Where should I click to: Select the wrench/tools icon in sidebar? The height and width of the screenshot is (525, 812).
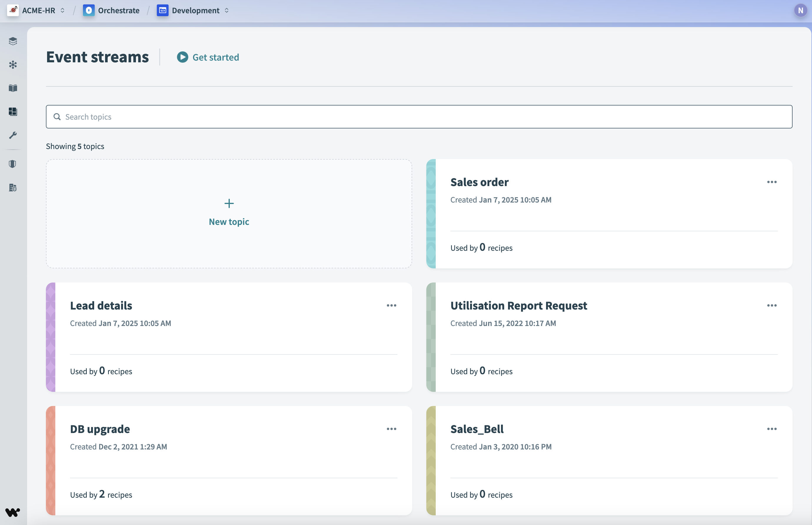13,136
